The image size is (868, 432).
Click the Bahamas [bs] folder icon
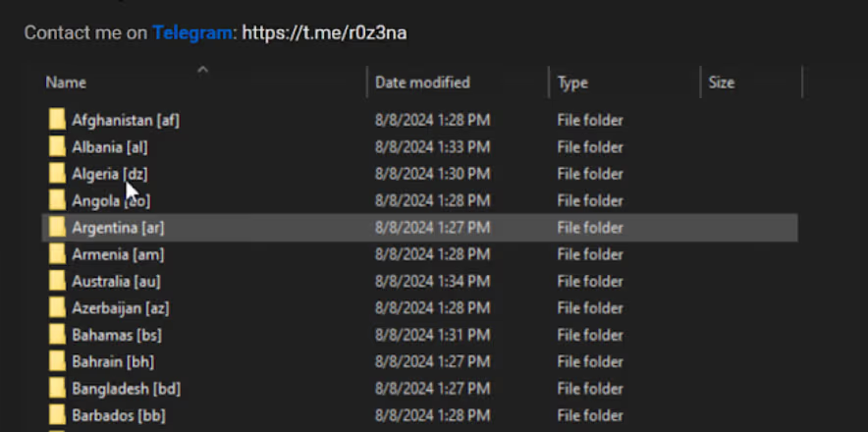(57, 335)
